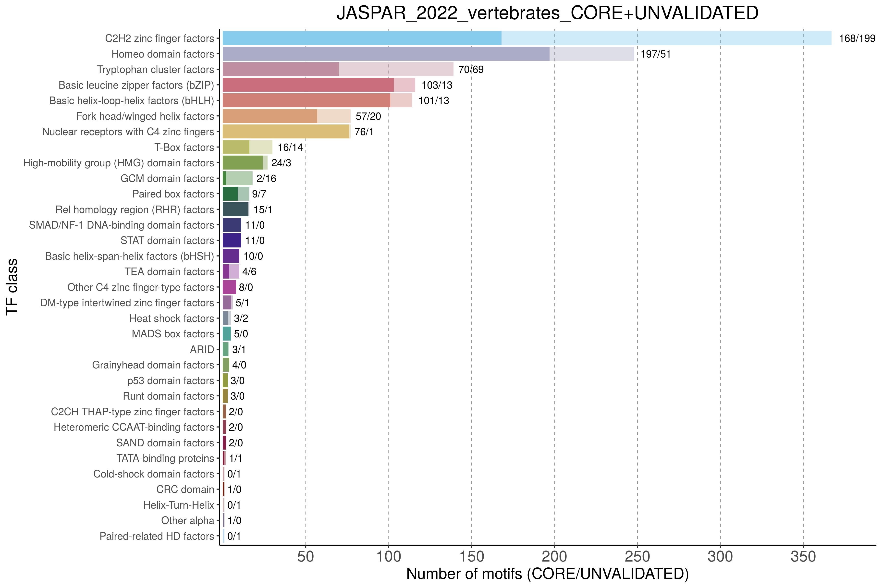Click the 197/51 value label
Screen dimensions: 882x588
pyautogui.click(x=656, y=54)
